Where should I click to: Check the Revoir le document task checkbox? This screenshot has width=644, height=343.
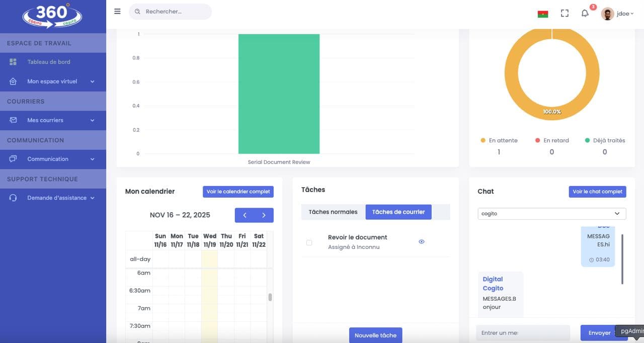coord(309,242)
